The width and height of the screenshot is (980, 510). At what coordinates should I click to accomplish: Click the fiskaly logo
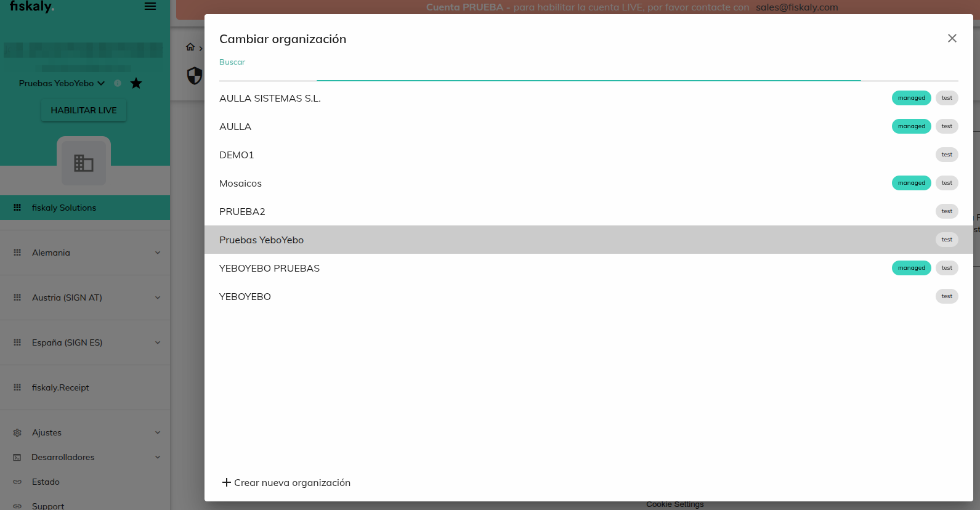coord(32,6)
